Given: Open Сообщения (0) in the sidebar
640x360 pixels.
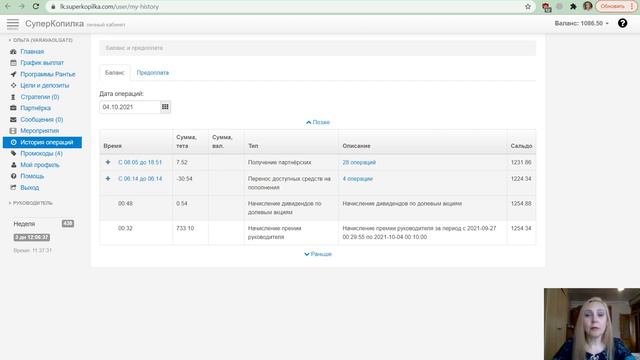Looking at the screenshot, I should pos(42,120).
